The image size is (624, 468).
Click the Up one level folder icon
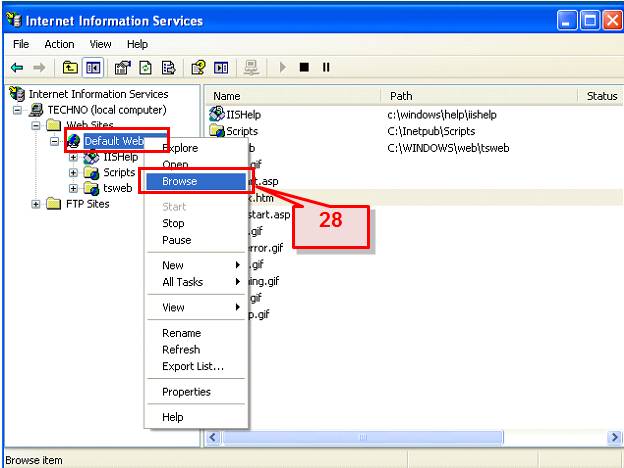[70, 67]
